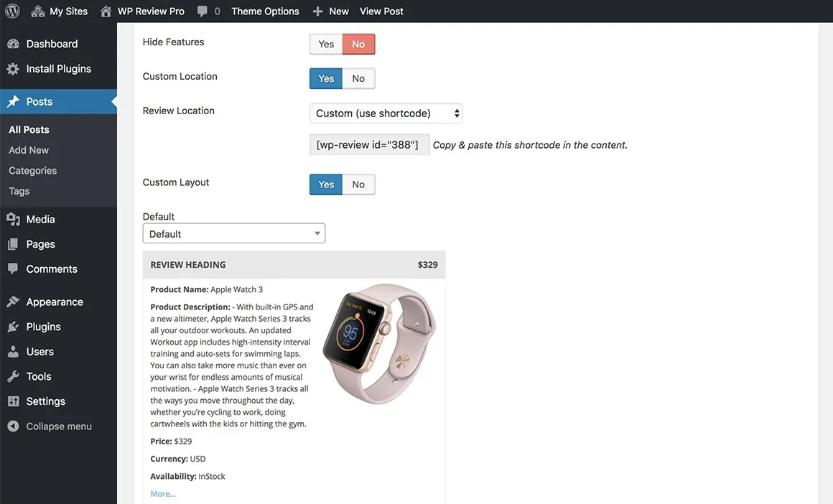Click the More... link in review preview
This screenshot has width=833, height=504.
[163, 494]
